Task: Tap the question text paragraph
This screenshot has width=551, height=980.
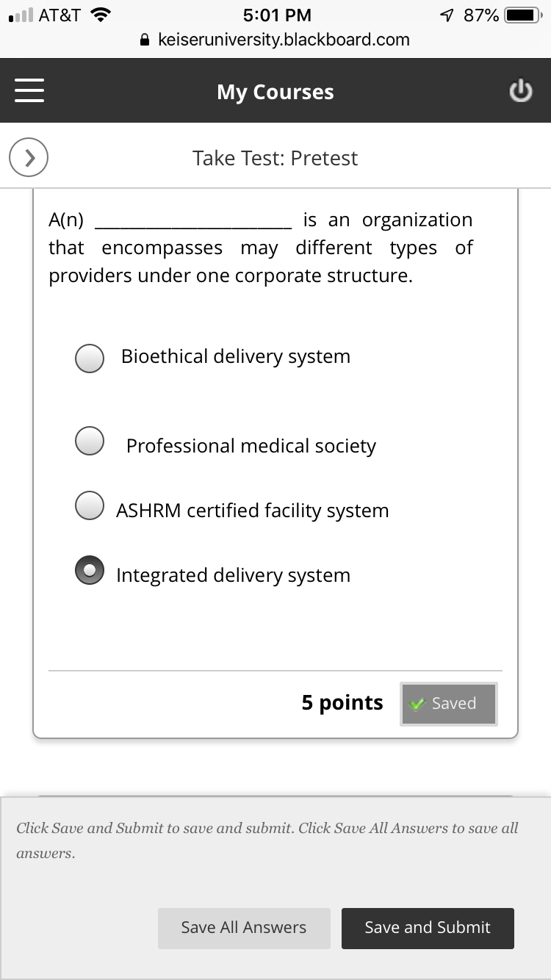Action: 261,248
